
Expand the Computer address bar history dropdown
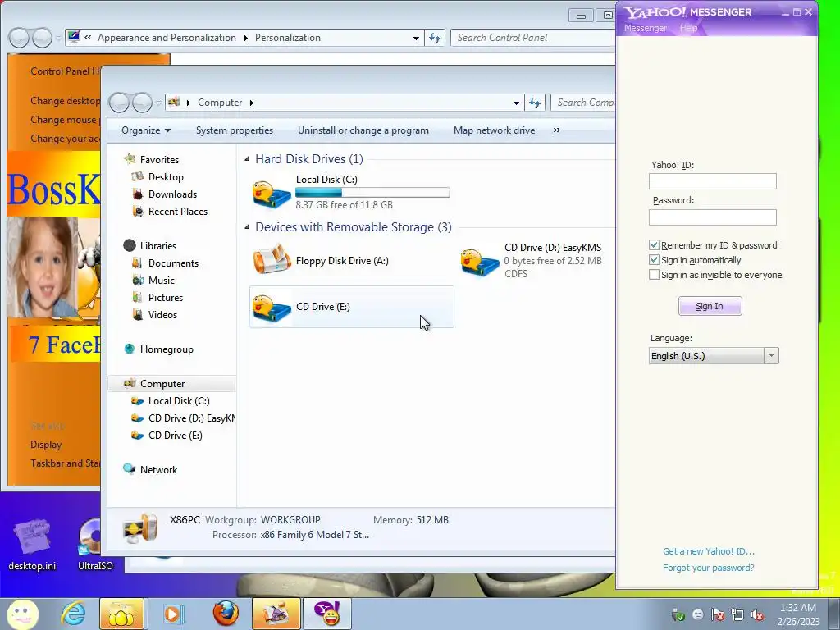pos(515,103)
